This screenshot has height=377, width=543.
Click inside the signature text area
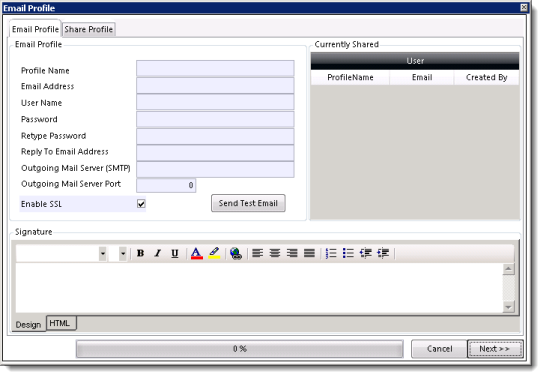(x=259, y=288)
